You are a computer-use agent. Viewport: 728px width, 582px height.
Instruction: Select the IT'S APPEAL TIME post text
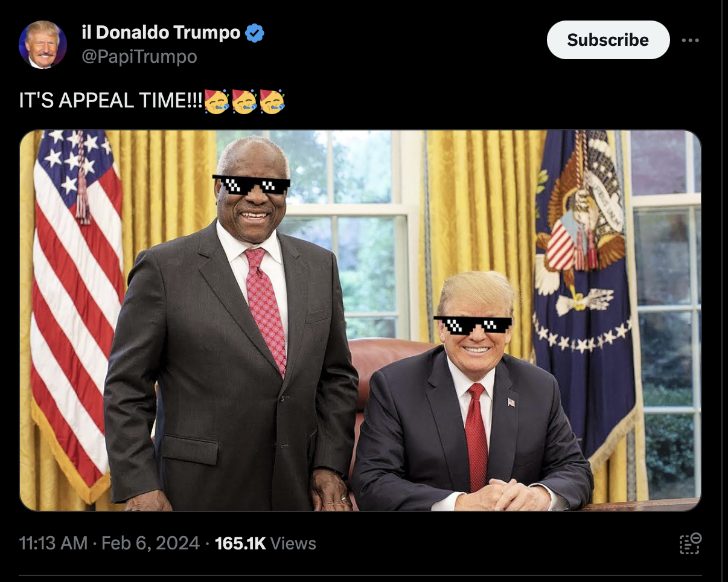click(111, 101)
